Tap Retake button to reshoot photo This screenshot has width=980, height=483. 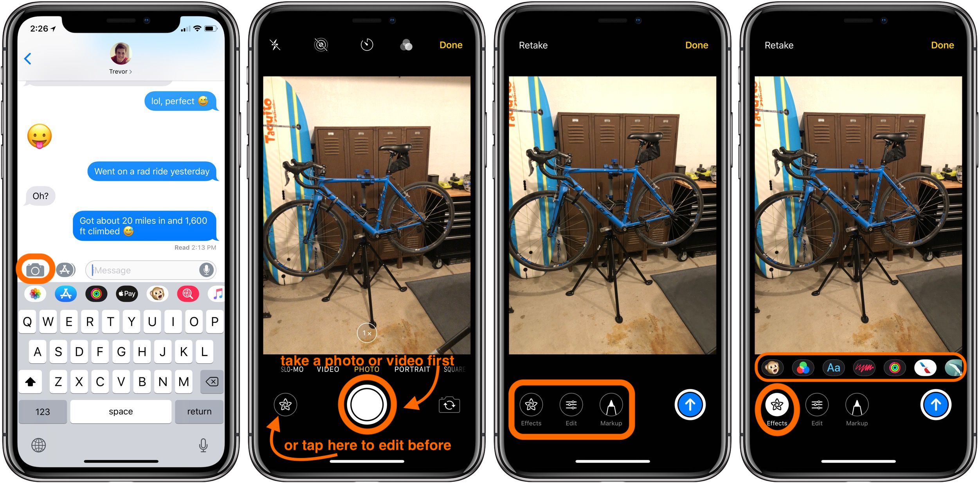534,44
